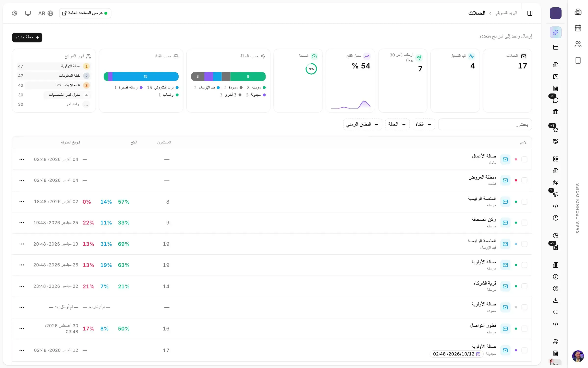
Task: Click the monitor display icon in header
Action: (28, 13)
